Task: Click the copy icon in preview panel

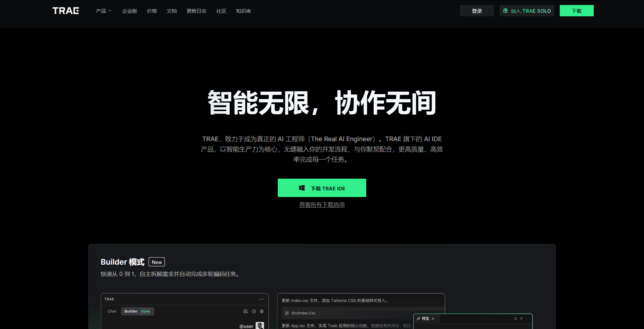Action: coord(516,319)
